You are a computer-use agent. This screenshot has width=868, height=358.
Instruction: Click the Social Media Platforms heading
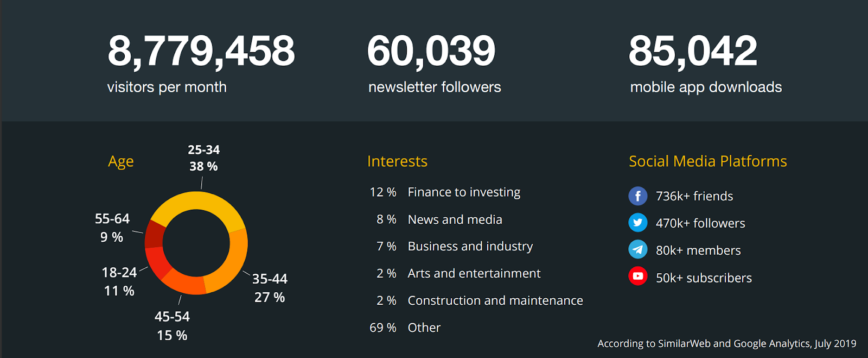pos(708,161)
